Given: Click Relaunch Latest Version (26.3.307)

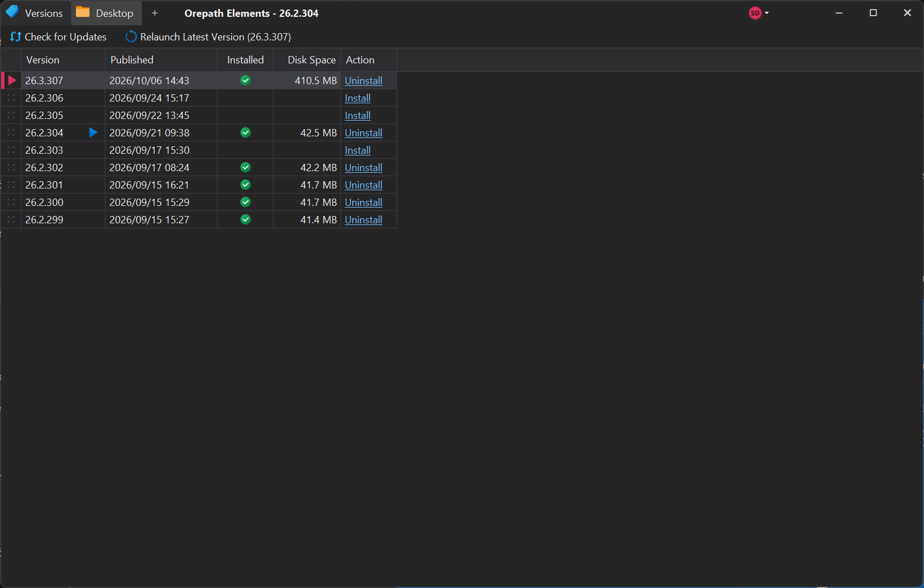Looking at the screenshot, I should point(208,36).
